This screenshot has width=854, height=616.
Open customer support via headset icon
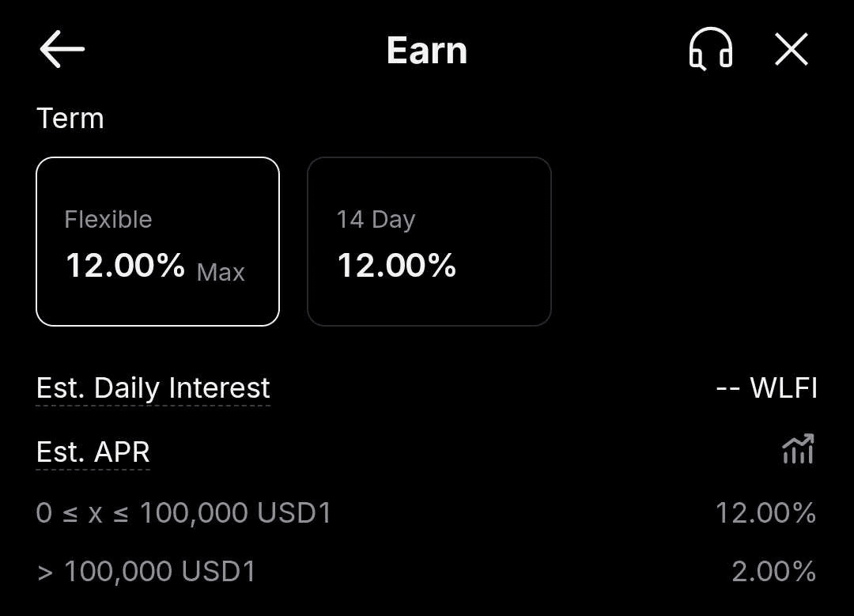tap(710, 50)
